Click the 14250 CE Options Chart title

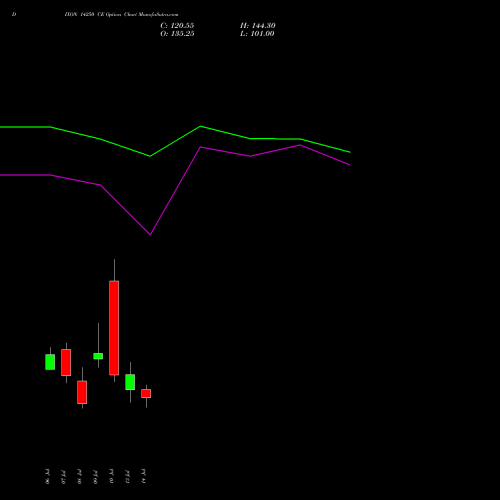tap(121, 15)
